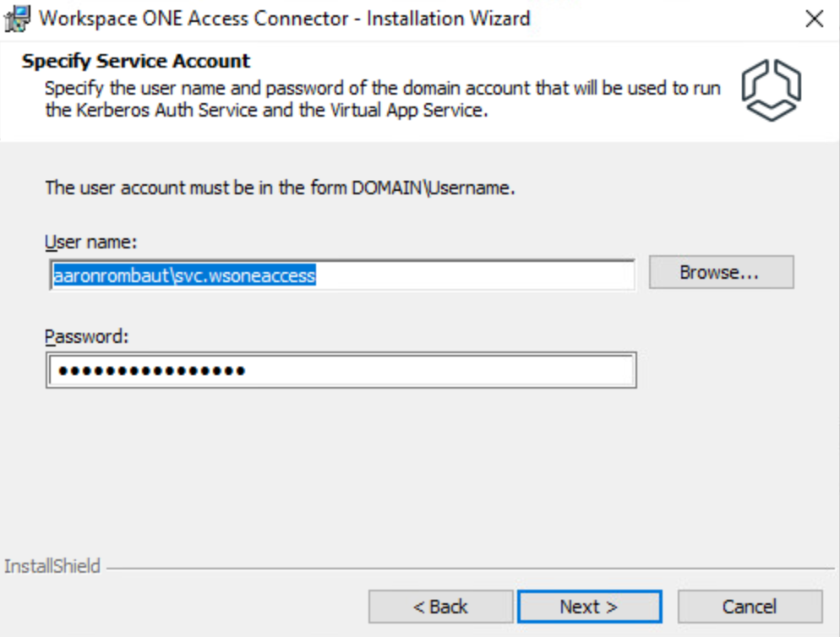Cancel the installation wizard
This screenshot has width=840, height=637.
coord(750,607)
